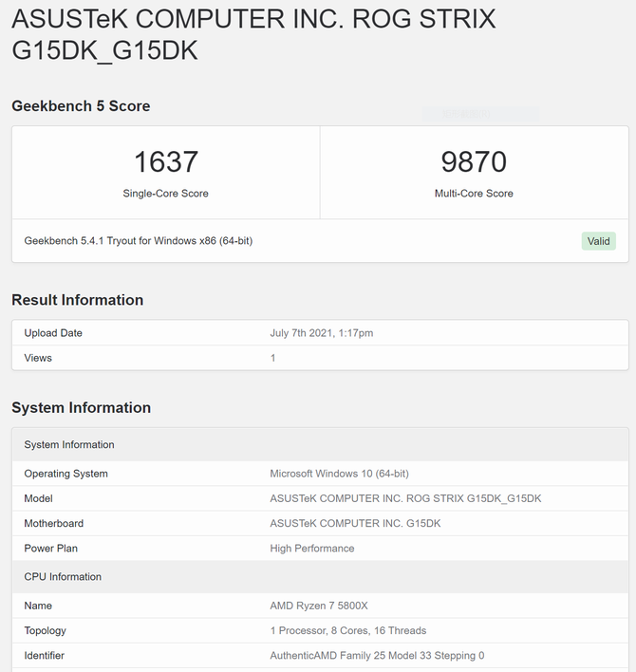Click the CPU Information table header row

[x=320, y=577]
